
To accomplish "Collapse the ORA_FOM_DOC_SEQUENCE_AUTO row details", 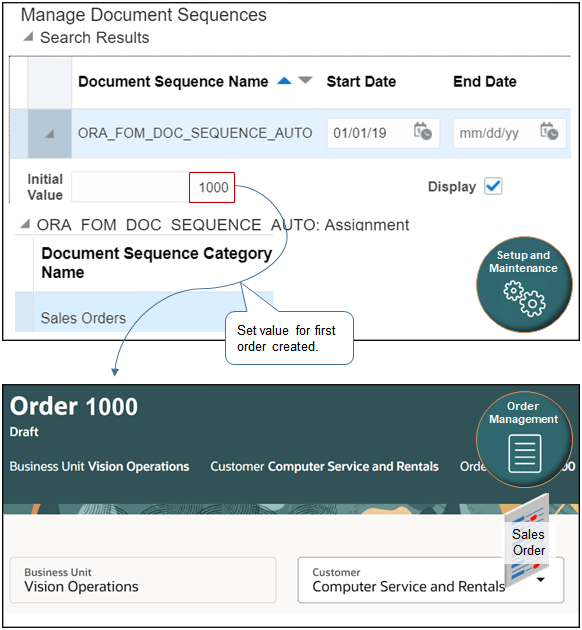I will [x=49, y=133].
